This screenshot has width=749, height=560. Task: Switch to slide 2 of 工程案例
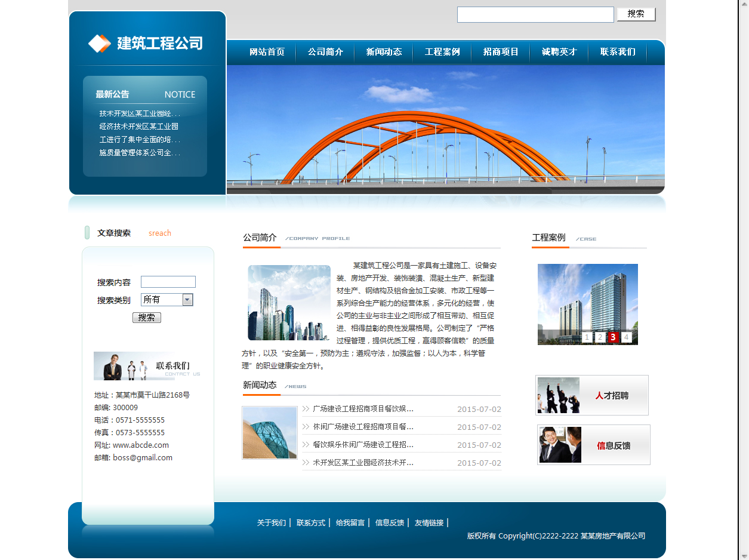600,337
